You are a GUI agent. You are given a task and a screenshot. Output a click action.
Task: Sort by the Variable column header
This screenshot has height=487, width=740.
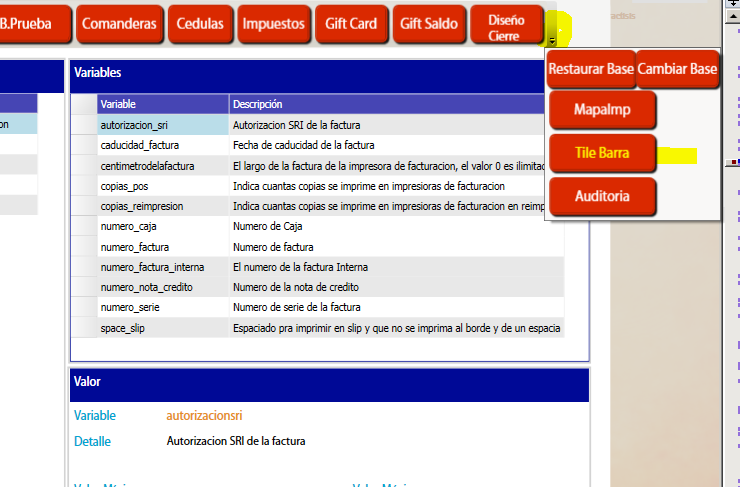point(163,104)
